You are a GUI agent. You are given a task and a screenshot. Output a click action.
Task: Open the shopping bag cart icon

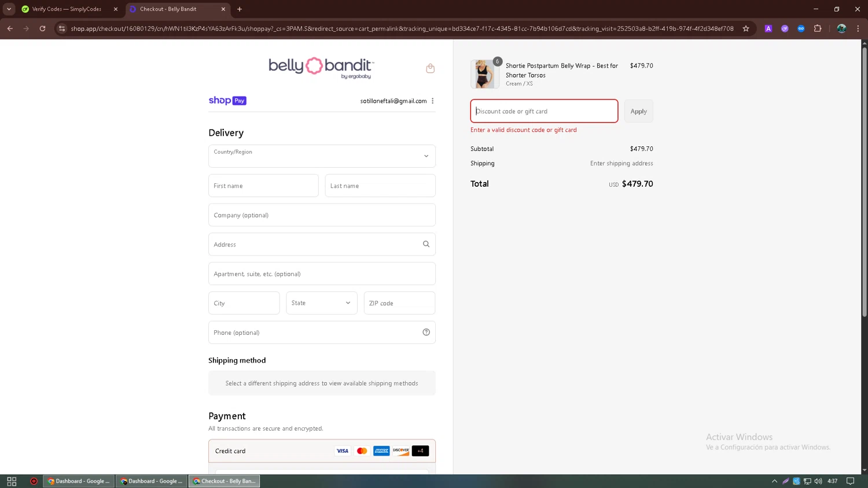click(430, 68)
